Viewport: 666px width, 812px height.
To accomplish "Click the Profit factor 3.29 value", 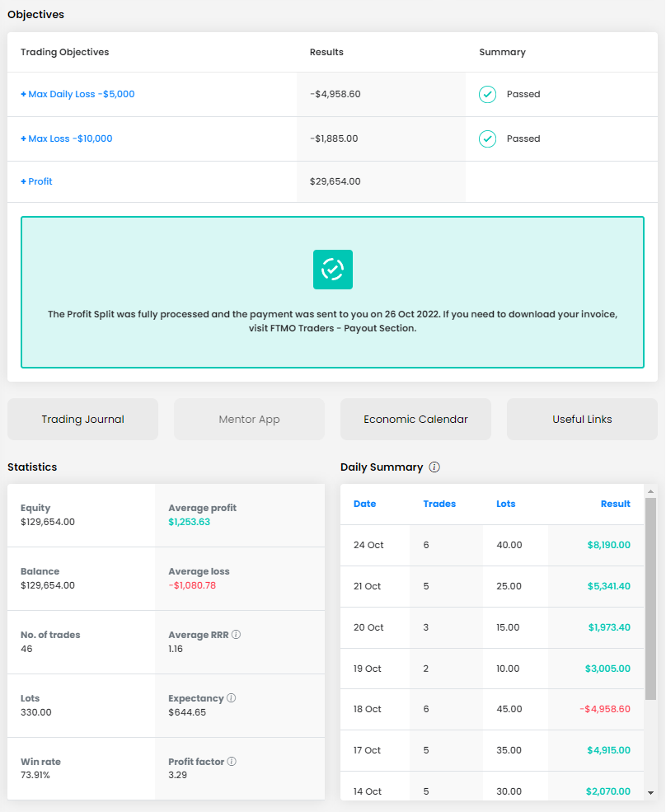I will click(x=178, y=775).
